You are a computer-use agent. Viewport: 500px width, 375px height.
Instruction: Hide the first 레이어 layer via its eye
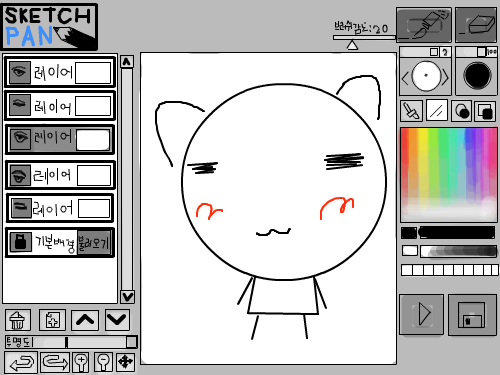(x=19, y=72)
